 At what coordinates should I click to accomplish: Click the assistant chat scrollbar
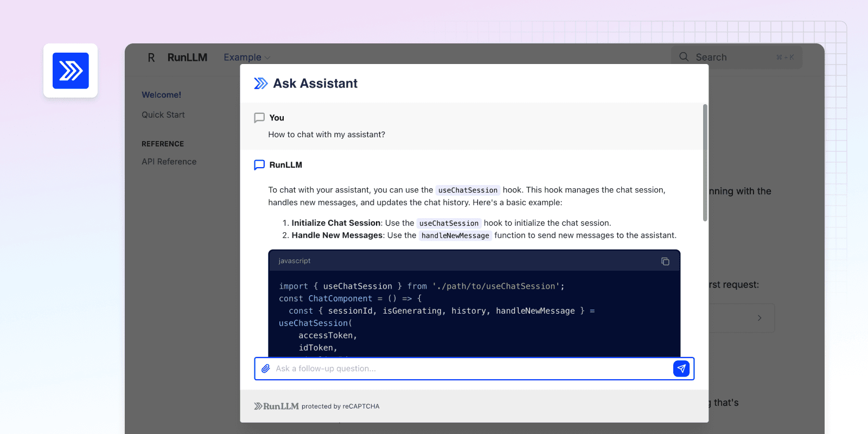(x=705, y=163)
